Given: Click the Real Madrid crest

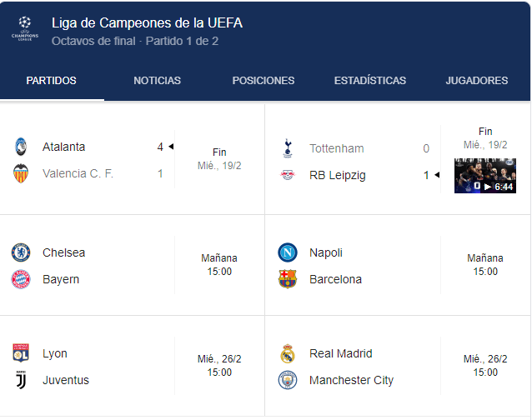Looking at the screenshot, I should coord(288,353).
